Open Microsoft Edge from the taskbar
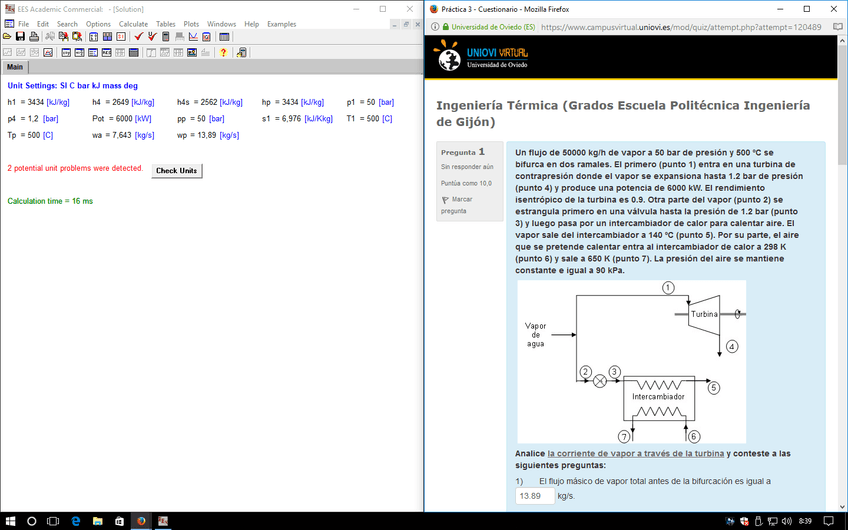 click(75, 521)
